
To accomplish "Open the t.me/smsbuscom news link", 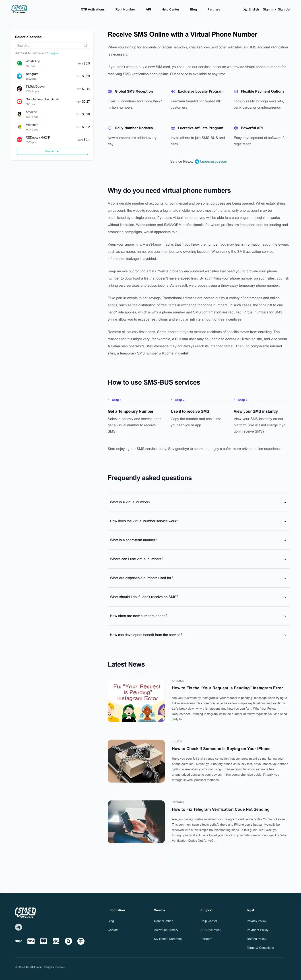I will tap(213, 162).
